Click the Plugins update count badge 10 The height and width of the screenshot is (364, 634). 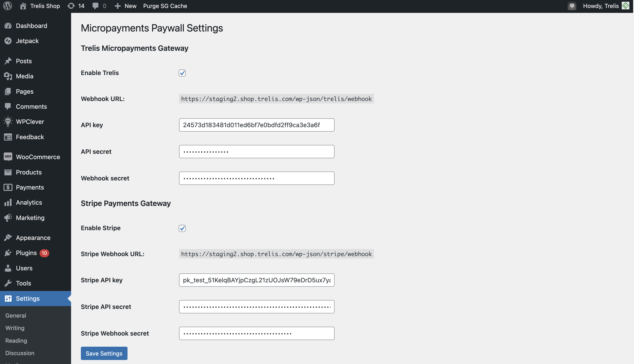click(x=44, y=253)
